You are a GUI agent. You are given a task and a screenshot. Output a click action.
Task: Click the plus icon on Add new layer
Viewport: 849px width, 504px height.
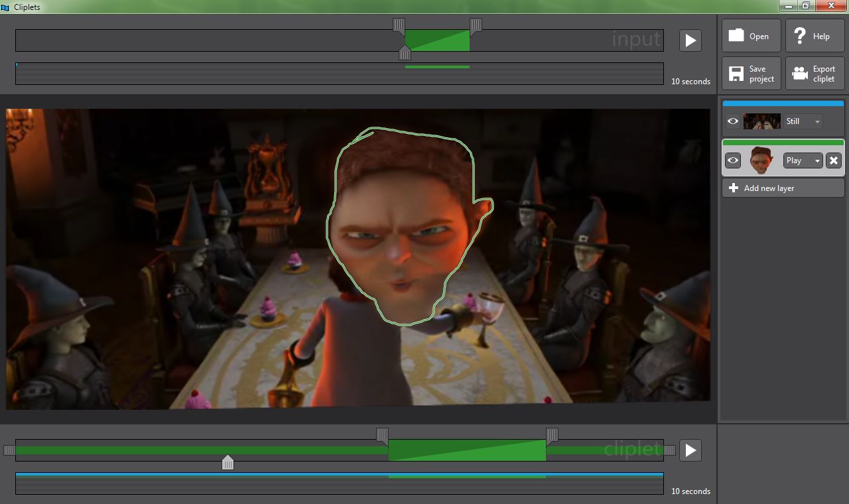pyautogui.click(x=733, y=188)
